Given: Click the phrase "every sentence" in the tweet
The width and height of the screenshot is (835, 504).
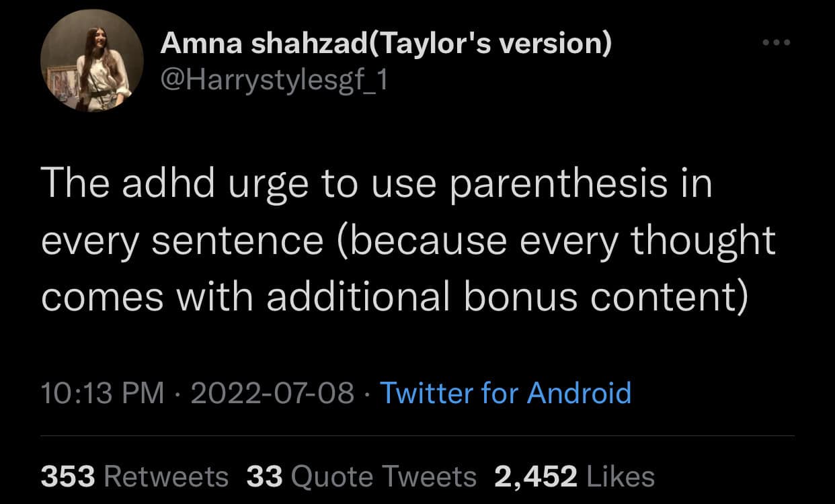Looking at the screenshot, I should point(182,242).
